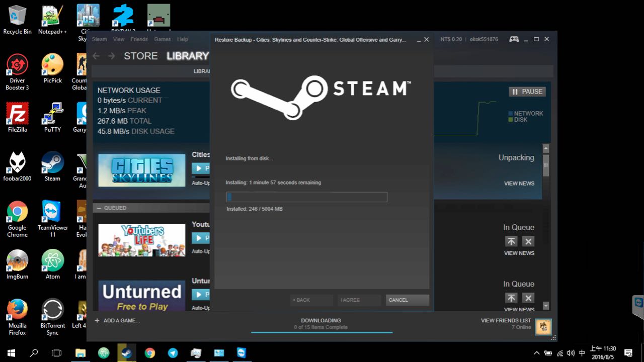Open Google Chrome desktop shortcut
The height and width of the screenshot is (362, 644).
[17, 219]
